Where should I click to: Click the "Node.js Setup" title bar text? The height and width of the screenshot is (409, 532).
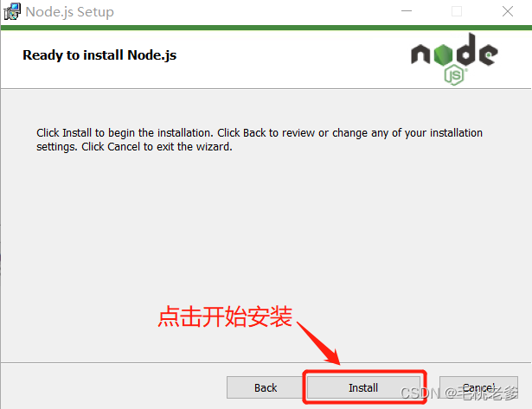coord(69,12)
